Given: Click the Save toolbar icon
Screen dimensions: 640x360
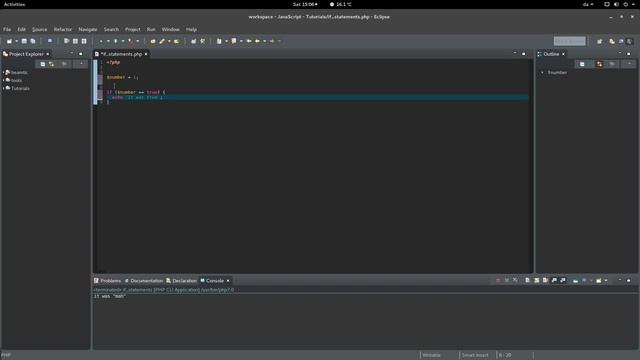Looking at the screenshot, I should click(x=24, y=41).
